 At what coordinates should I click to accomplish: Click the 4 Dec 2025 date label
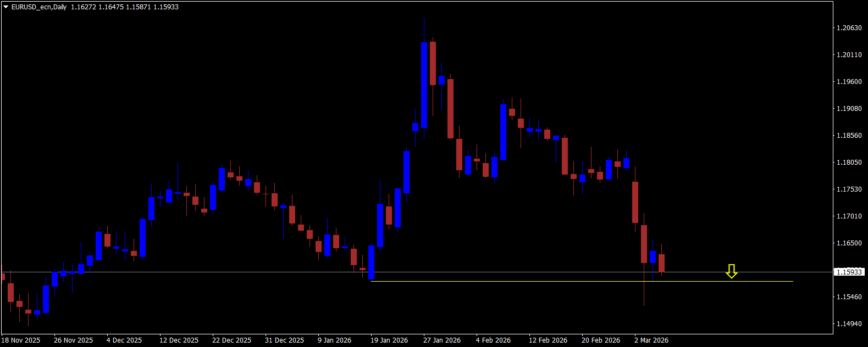pyautogui.click(x=124, y=340)
